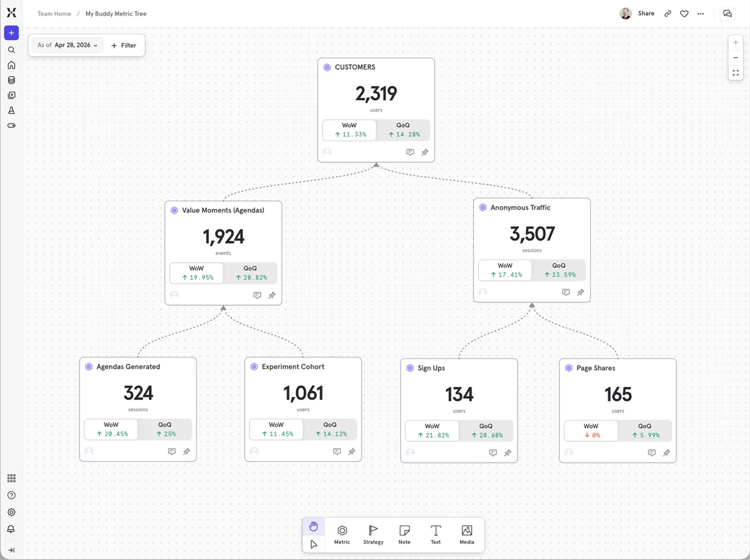Select the hand pan tool
Viewport: 750px width, 560px height.
click(x=314, y=526)
